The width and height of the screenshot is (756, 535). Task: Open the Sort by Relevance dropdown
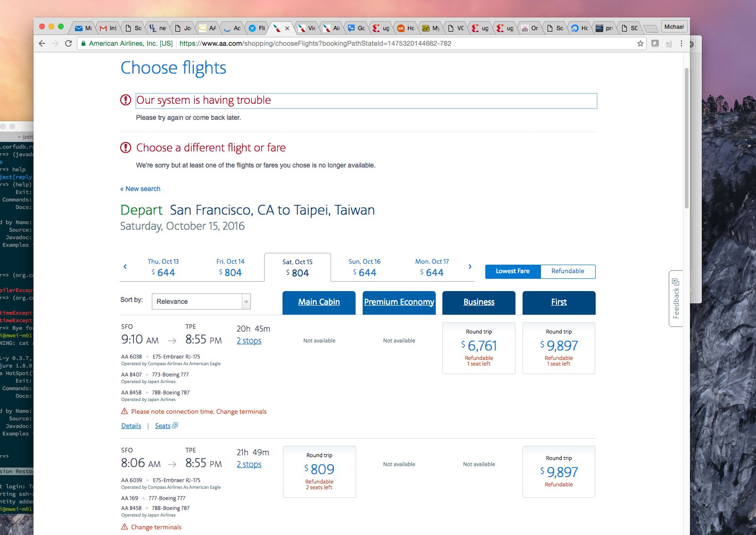coord(201,301)
